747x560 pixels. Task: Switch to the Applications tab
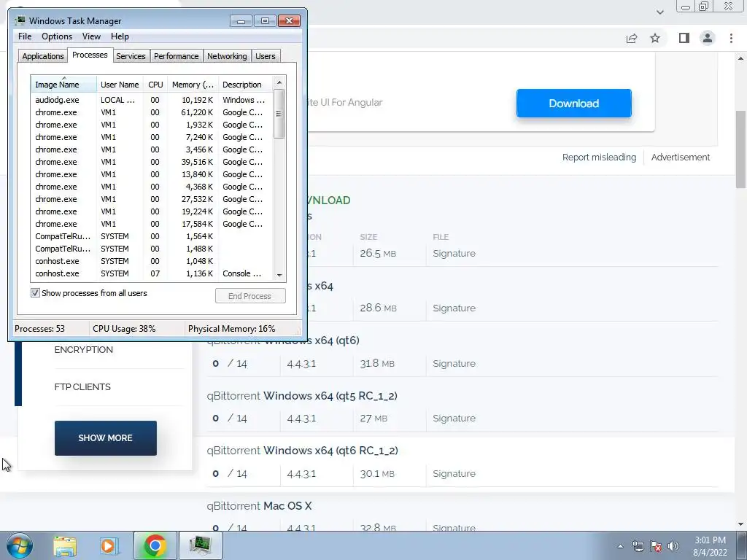coord(43,56)
